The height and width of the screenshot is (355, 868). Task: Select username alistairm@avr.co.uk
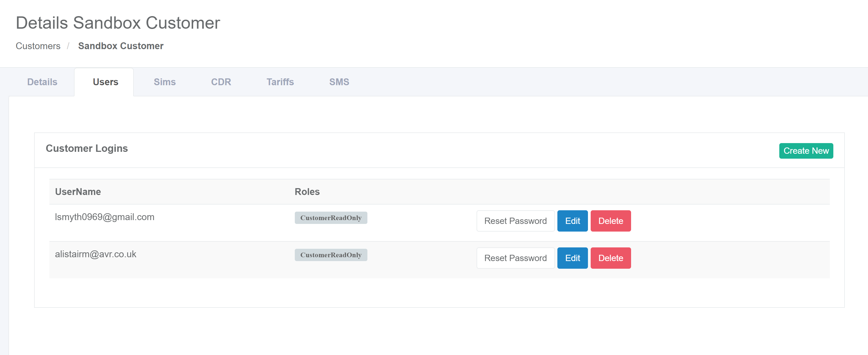click(x=95, y=254)
